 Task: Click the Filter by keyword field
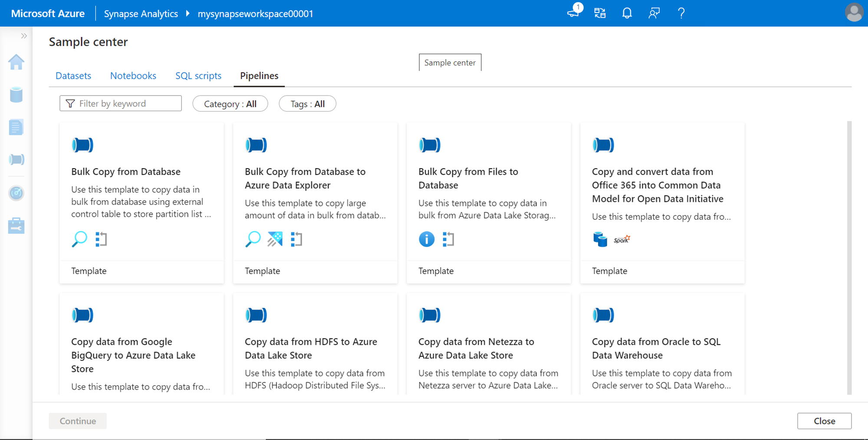tap(121, 103)
